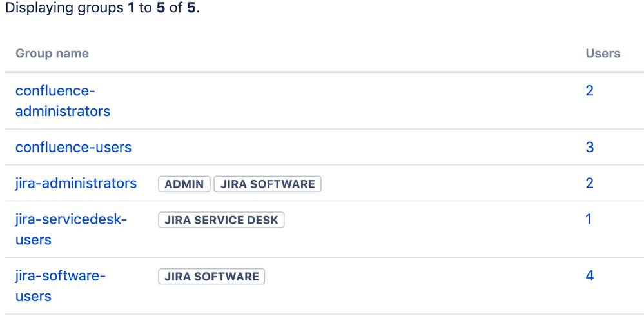Open the jira-administrators group

(76, 183)
